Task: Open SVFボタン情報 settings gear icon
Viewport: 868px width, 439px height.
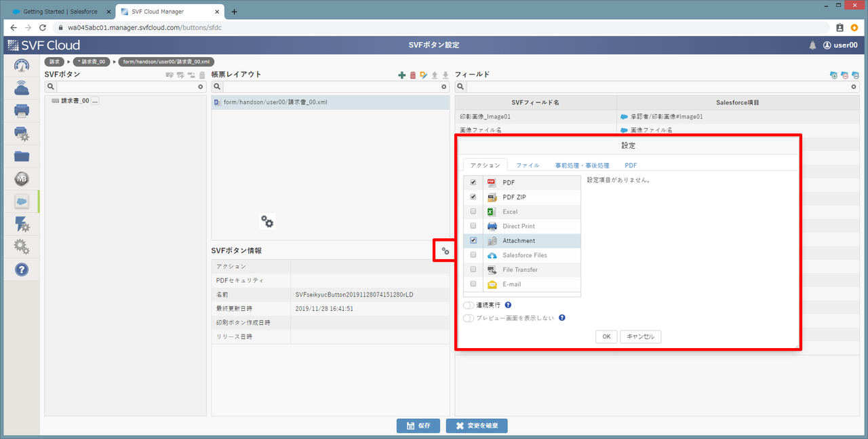Action: (x=445, y=252)
